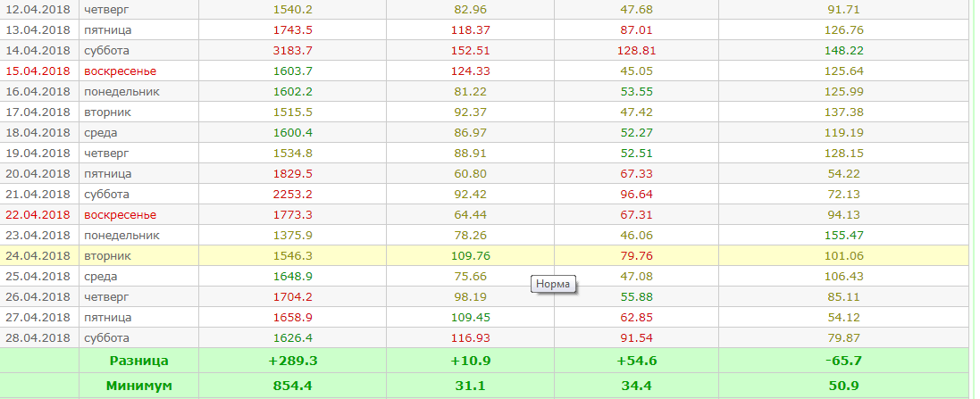Select date 18.04.2018
Viewport: 980px width, 399px height.
point(38,133)
